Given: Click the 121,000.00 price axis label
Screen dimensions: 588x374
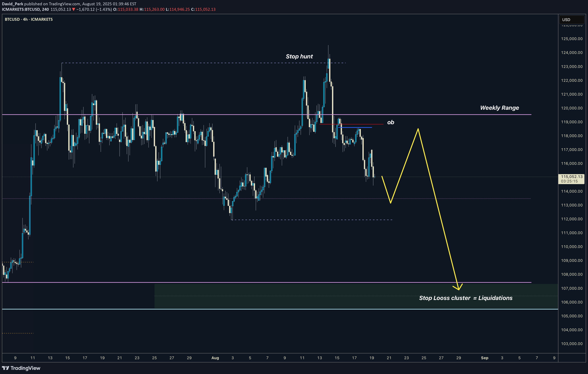Looking at the screenshot, I should coord(572,94).
